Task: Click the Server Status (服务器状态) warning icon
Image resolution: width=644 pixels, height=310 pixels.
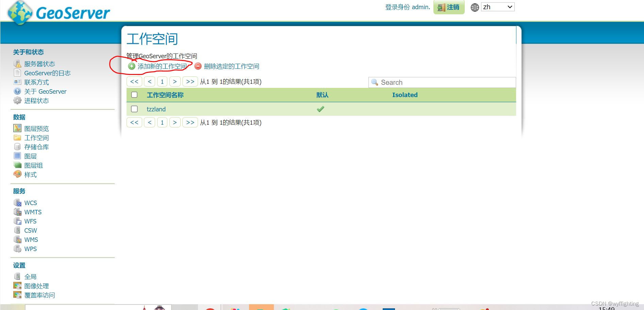Action: pyautogui.click(x=17, y=64)
